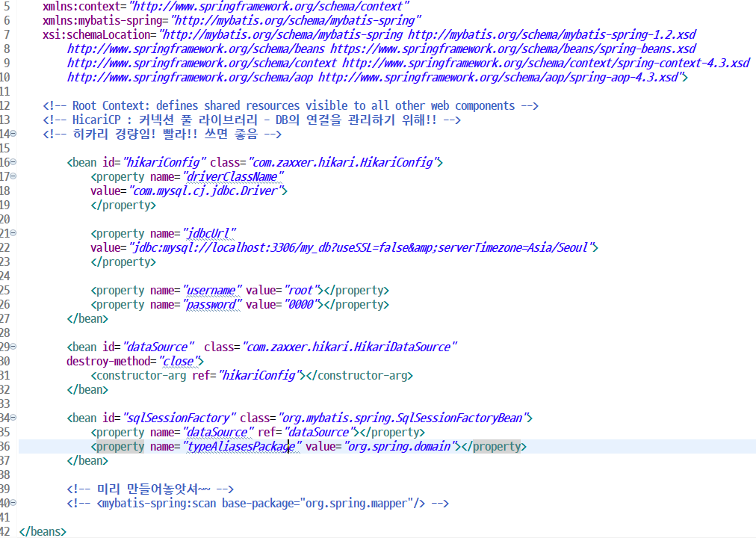Click class value "com.zaxxer.hikari.HikariDataSource"

click(349, 347)
